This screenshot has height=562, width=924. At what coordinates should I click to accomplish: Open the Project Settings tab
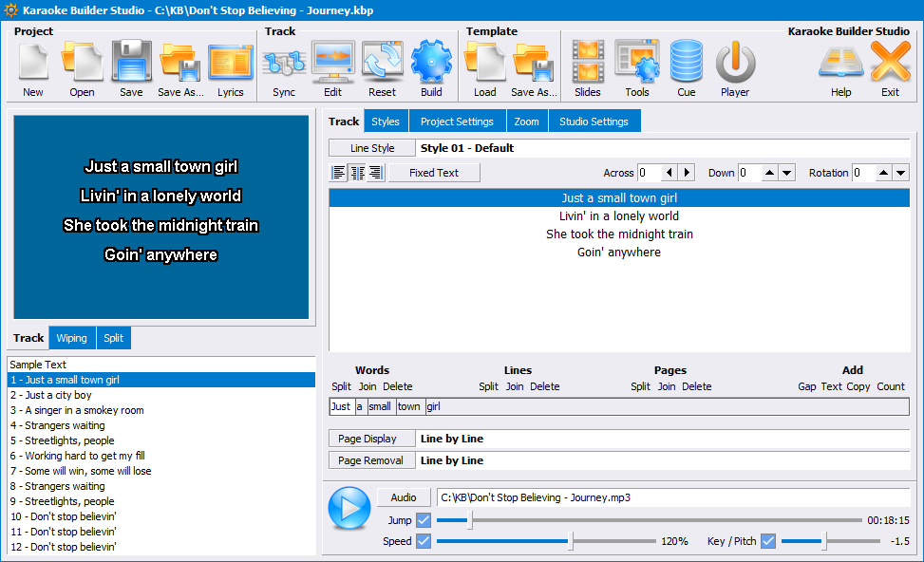click(x=457, y=122)
